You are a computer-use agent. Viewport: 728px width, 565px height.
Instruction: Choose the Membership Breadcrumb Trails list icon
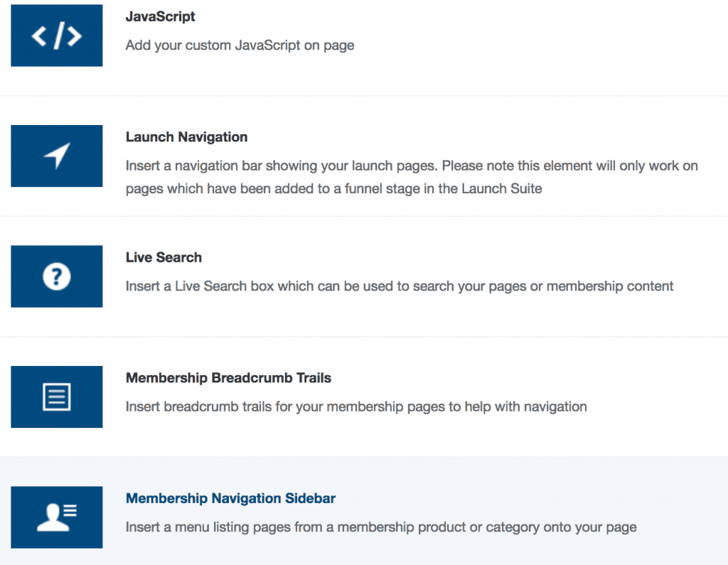[57, 397]
